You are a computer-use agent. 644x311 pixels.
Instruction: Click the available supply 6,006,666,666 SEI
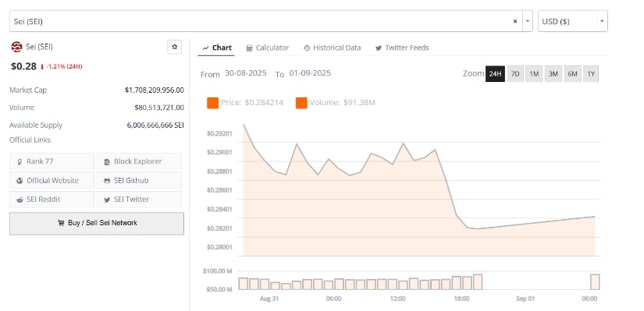point(155,125)
